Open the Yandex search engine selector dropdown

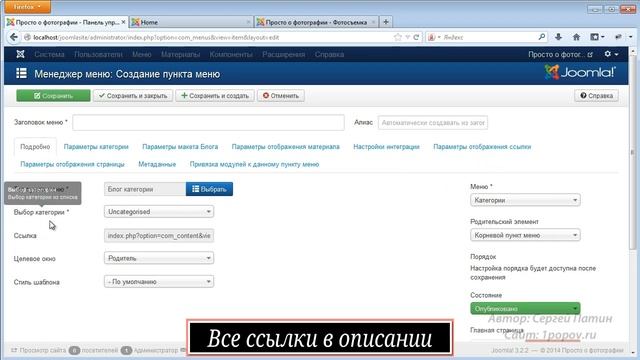pos(434,37)
